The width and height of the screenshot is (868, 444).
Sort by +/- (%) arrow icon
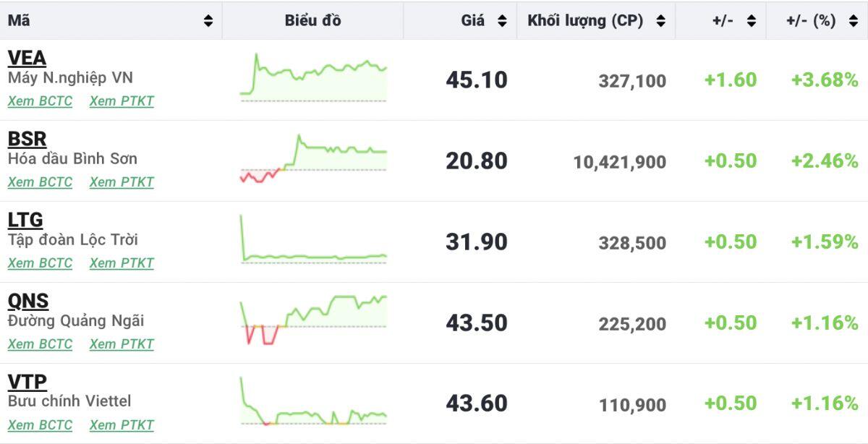click(x=851, y=21)
